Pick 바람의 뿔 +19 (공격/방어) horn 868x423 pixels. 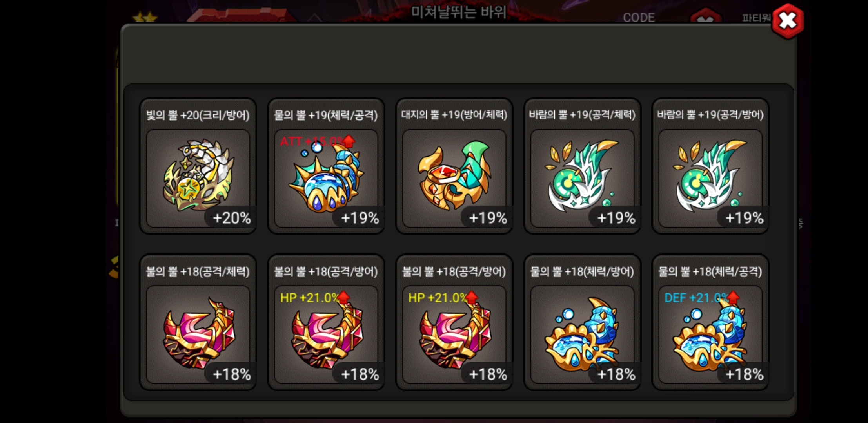(710, 166)
